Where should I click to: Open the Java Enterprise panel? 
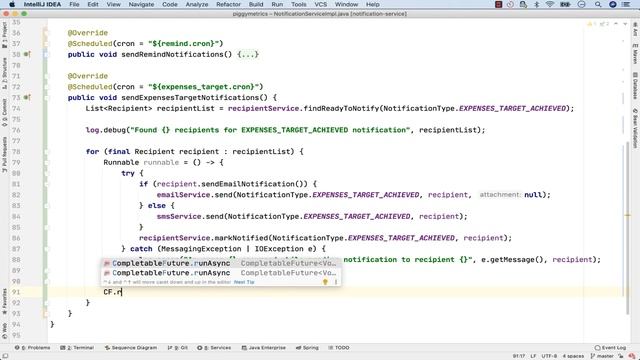(263, 348)
